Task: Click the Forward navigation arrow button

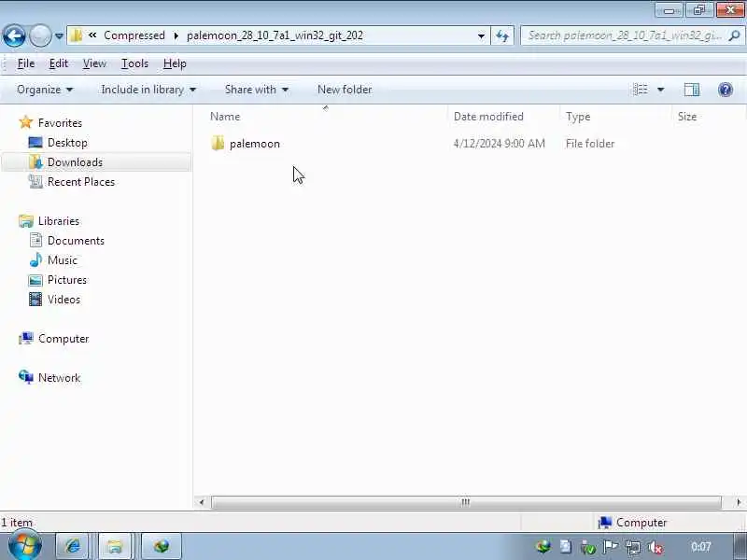Action: pyautogui.click(x=40, y=35)
